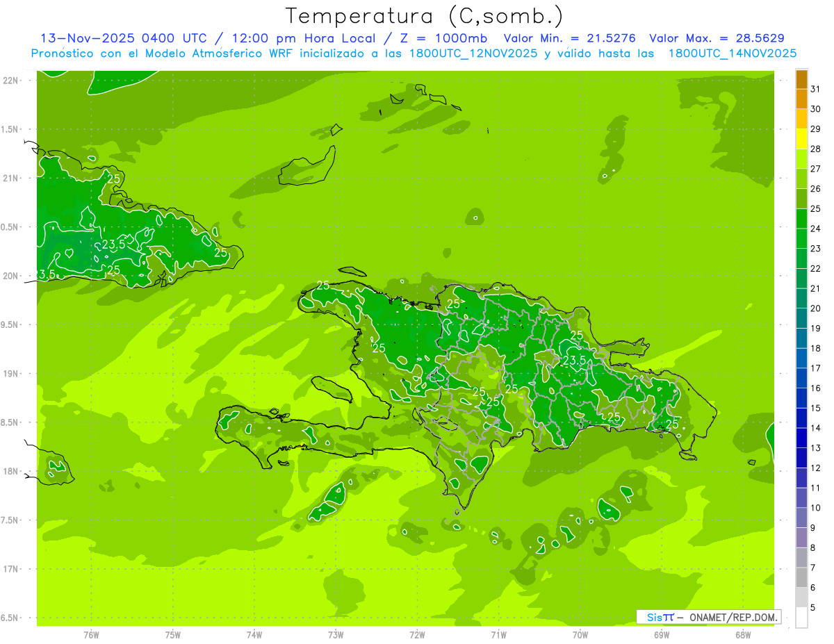Click the title "Temperatura (C,somb.)"
This screenshot has height=644, width=834.
(425, 16)
